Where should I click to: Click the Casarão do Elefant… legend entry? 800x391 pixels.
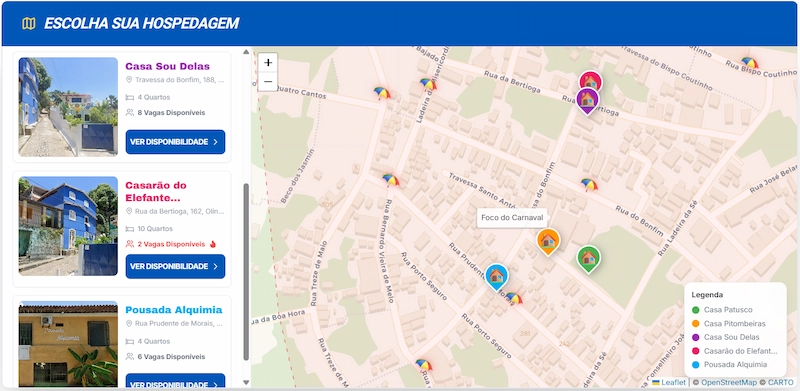(x=735, y=351)
